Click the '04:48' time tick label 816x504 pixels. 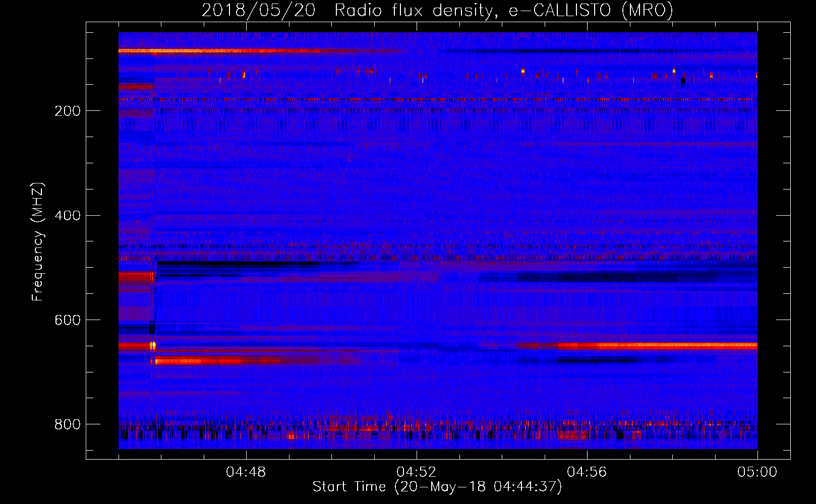click(246, 472)
